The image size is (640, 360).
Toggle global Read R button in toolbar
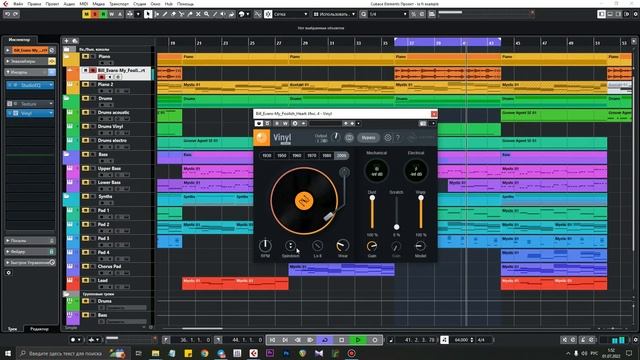(x=103, y=14)
